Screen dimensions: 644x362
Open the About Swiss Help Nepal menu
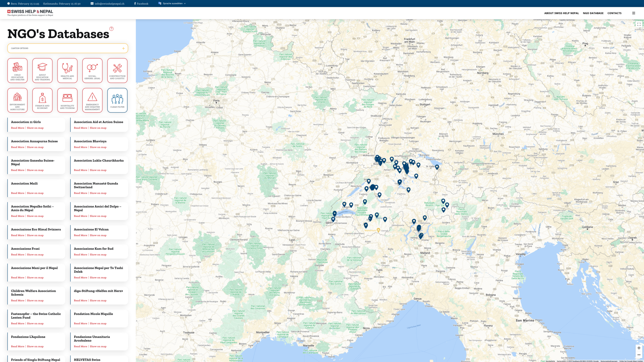[x=561, y=13]
